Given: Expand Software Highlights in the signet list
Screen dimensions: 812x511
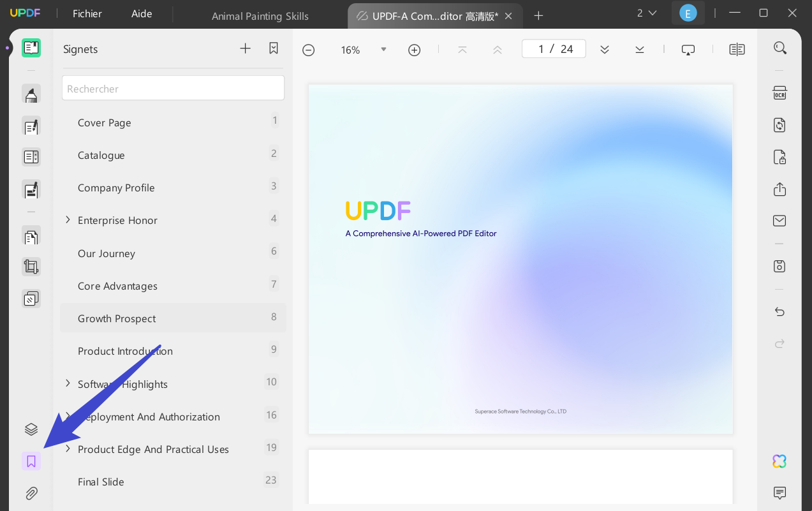Looking at the screenshot, I should [68, 383].
